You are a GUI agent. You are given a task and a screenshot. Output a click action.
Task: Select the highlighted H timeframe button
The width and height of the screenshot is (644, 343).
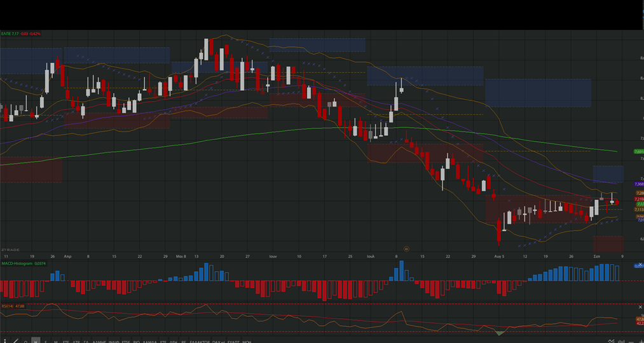(36, 340)
